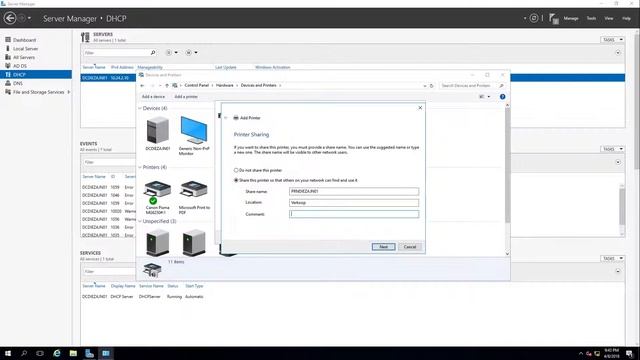Show hidden system tray icons
Screen dimensions: 640x360
[x=580, y=353]
